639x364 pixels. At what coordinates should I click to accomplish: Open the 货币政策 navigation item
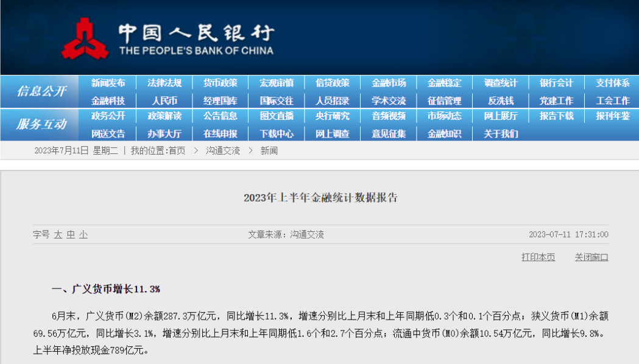pyautogui.click(x=221, y=83)
